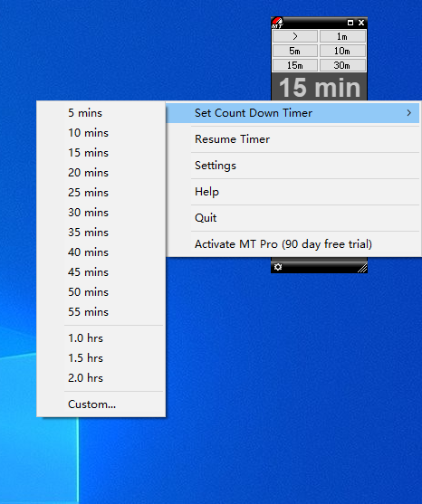Open the Help menu entry
Image resolution: width=422 pixels, height=504 pixels.
pos(293,192)
